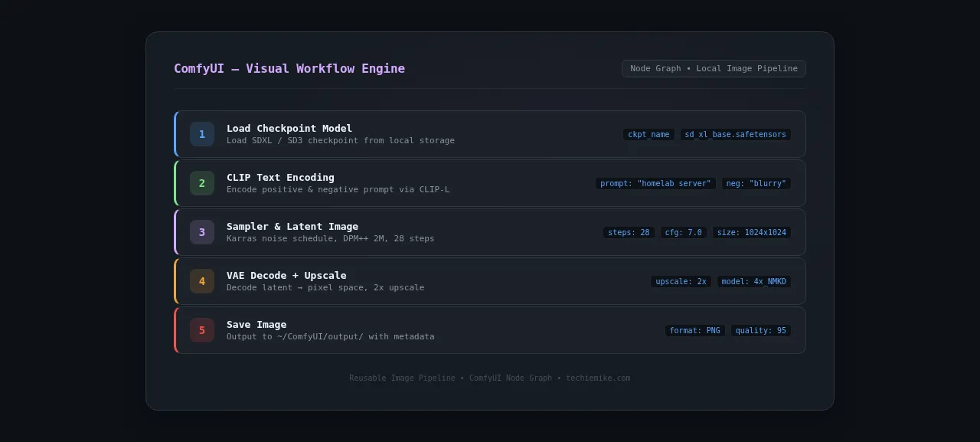Select the neg: "blurry" tag
Screen dimensions: 980x442
click(x=756, y=184)
